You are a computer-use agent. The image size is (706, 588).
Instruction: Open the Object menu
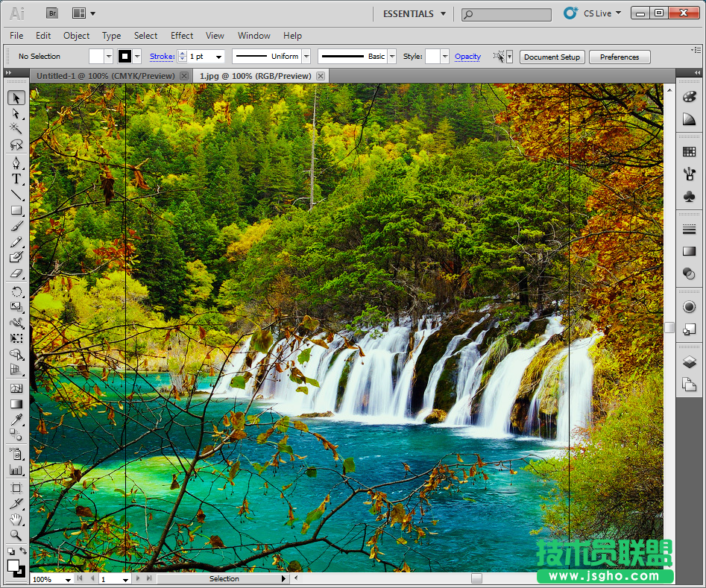tap(76, 36)
